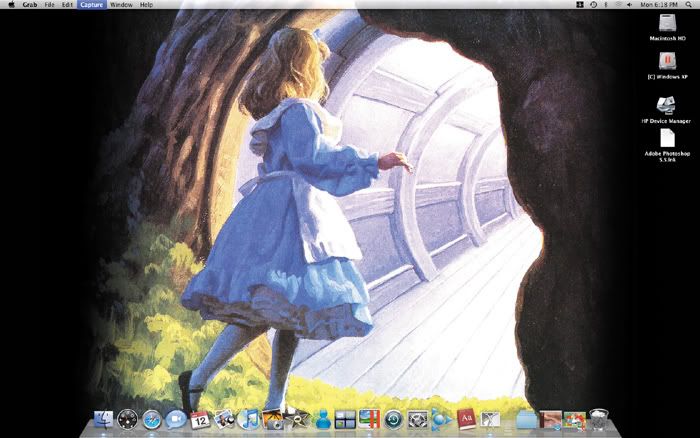This screenshot has height=438, width=700.
Task: Open the Preview app in the Dock
Action: click(x=224, y=420)
